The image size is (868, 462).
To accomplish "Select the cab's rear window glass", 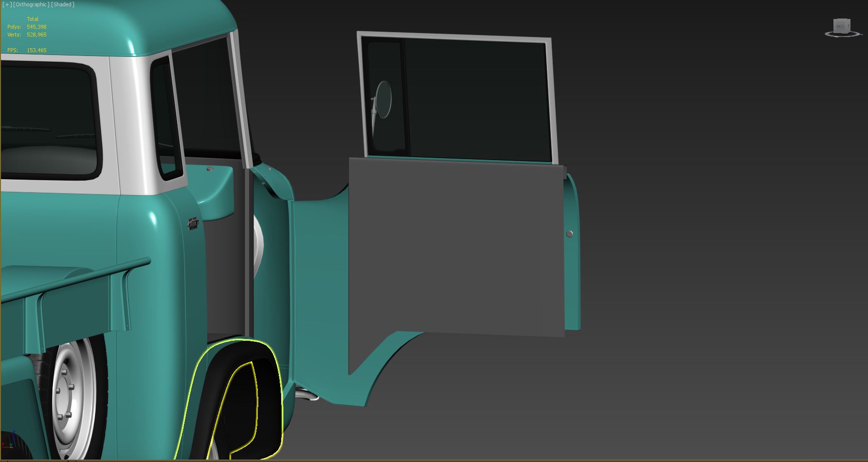I will pos(49,117).
